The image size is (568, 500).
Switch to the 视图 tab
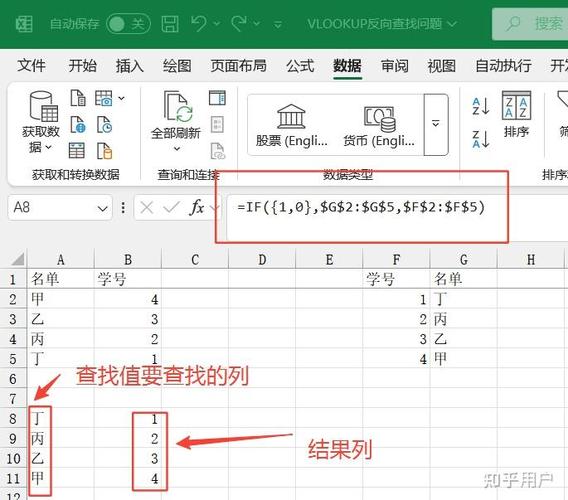(x=442, y=66)
